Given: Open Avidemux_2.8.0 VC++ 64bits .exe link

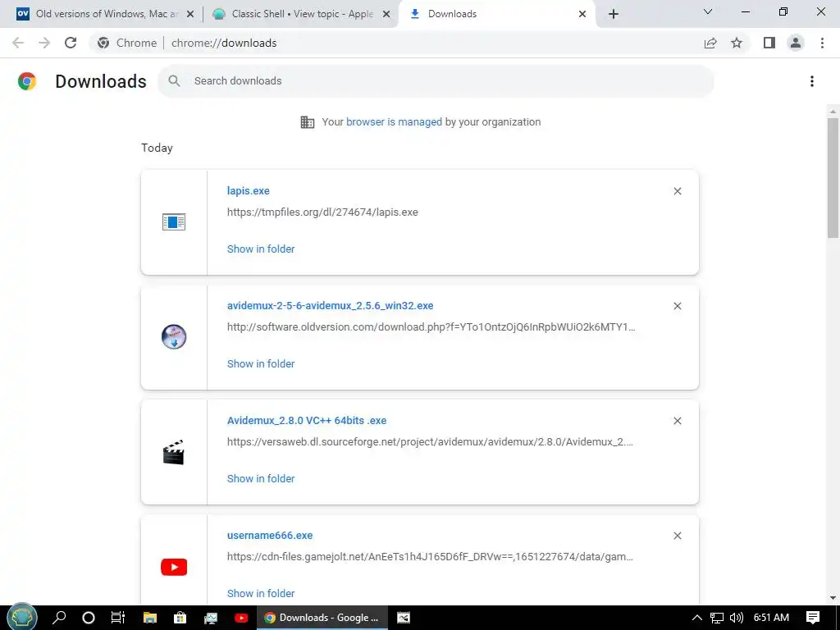Looking at the screenshot, I should point(307,421).
